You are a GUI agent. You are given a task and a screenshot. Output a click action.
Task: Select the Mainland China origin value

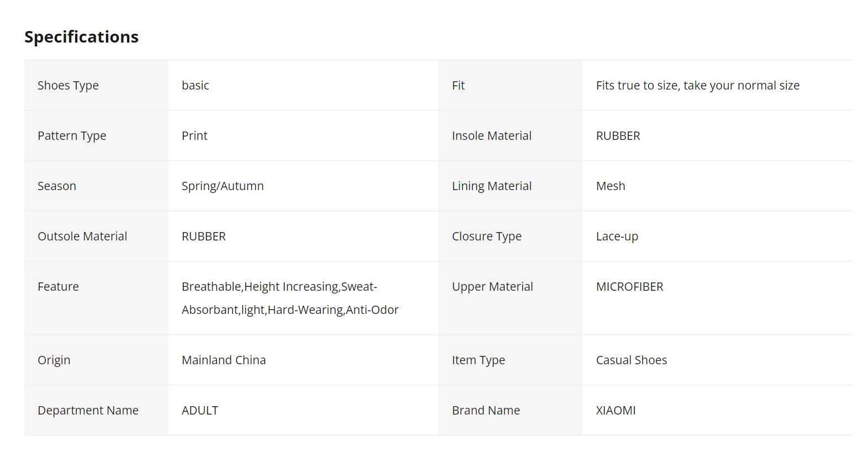(224, 360)
